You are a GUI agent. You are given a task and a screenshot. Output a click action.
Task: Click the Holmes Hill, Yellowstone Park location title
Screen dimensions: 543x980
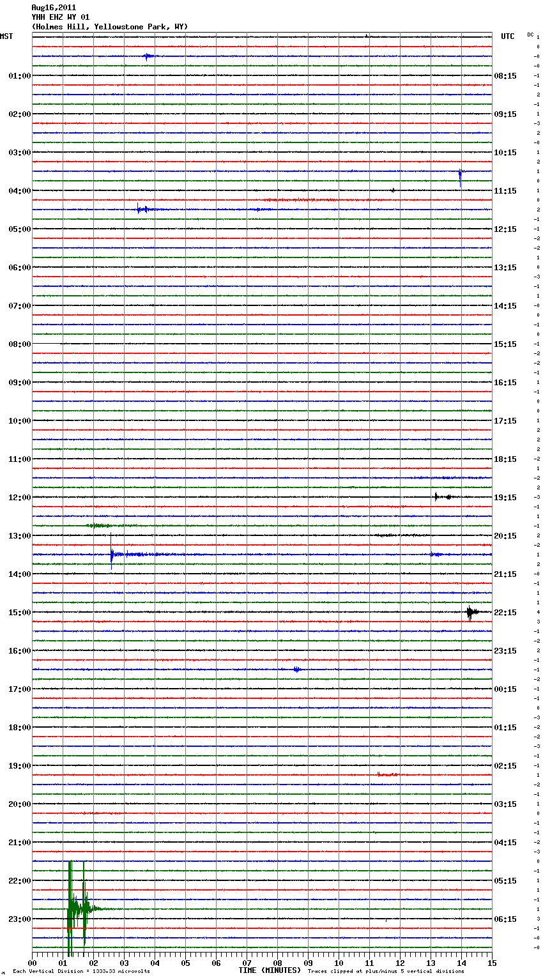110,27
